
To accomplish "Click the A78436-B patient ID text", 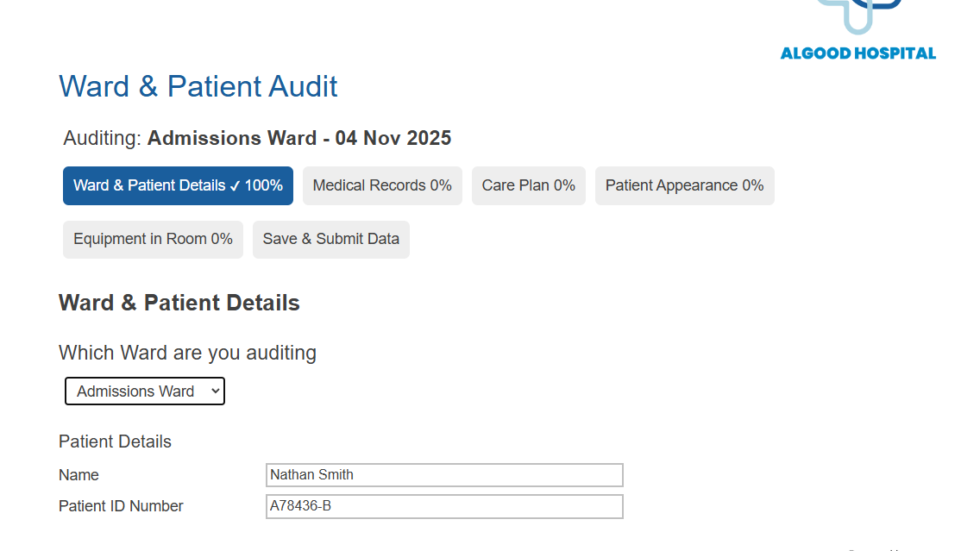I will (x=296, y=506).
